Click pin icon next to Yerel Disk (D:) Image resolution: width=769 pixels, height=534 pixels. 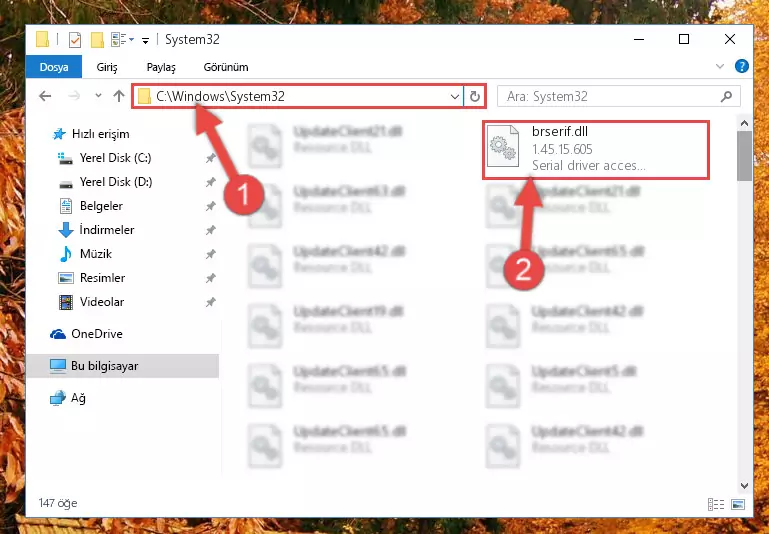coord(210,182)
